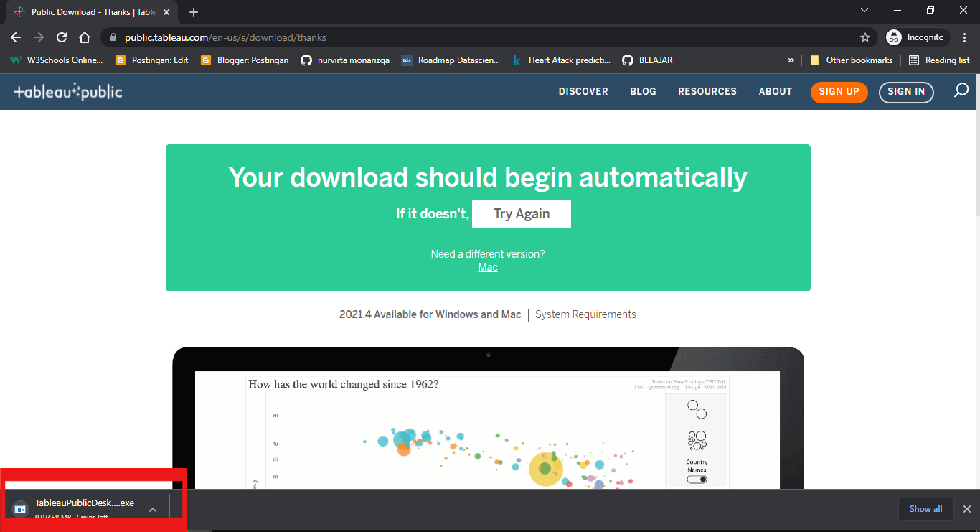The width and height of the screenshot is (980, 532).
Task: Follow the Mac version link
Action: (488, 267)
